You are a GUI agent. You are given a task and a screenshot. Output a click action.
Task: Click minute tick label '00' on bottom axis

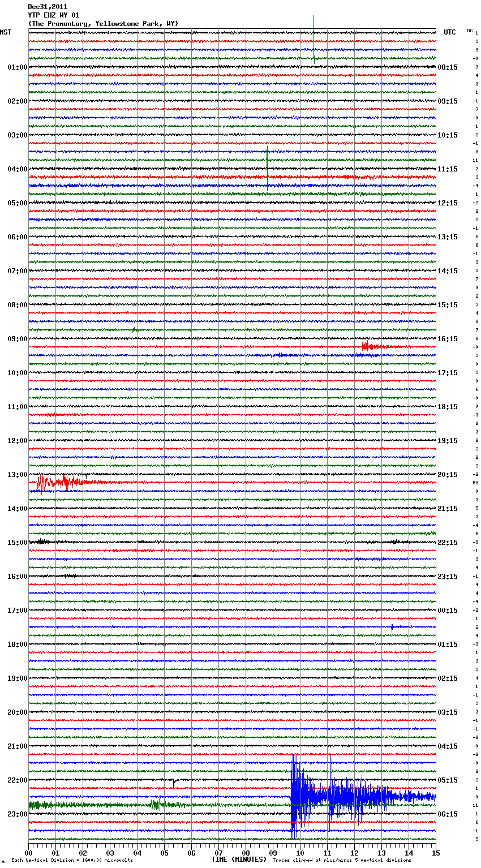[x=28, y=853]
